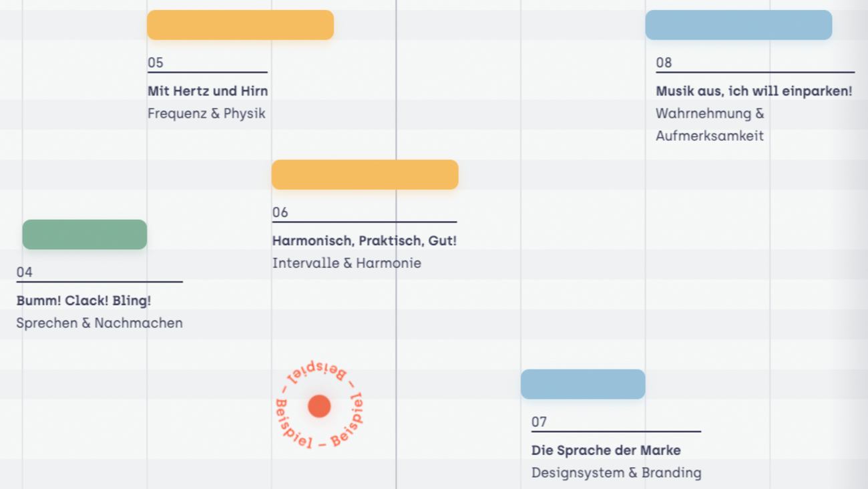Open the "Bumm! Clack! Bling!" title
Screen dimensions: 868x489
coord(83,301)
